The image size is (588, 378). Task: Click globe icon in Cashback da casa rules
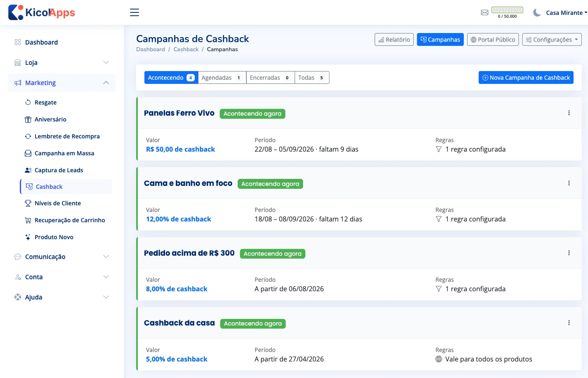[x=439, y=359]
